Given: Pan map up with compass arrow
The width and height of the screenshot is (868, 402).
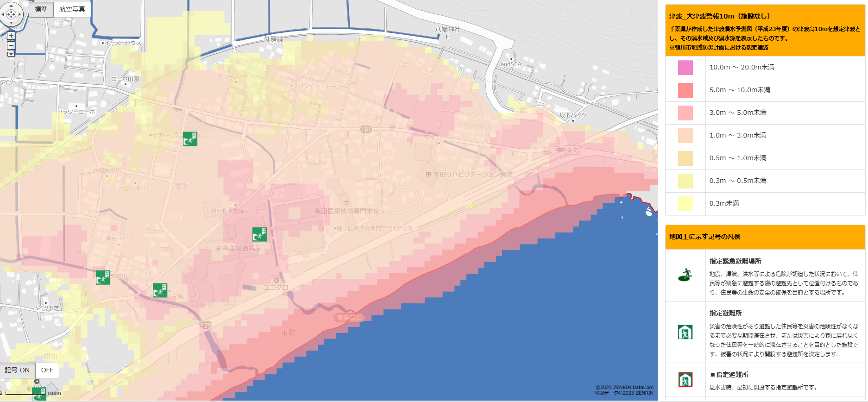Looking at the screenshot, I should point(11,6).
